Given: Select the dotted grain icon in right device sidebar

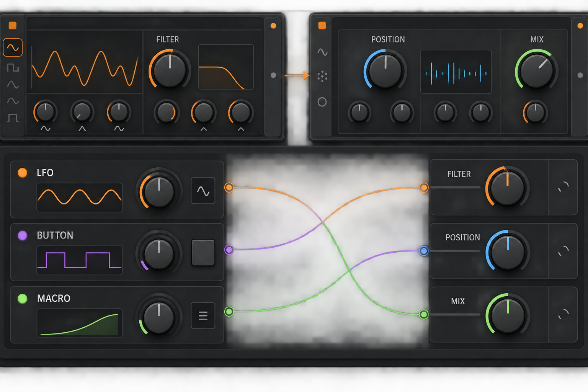Looking at the screenshot, I should click(x=322, y=77).
